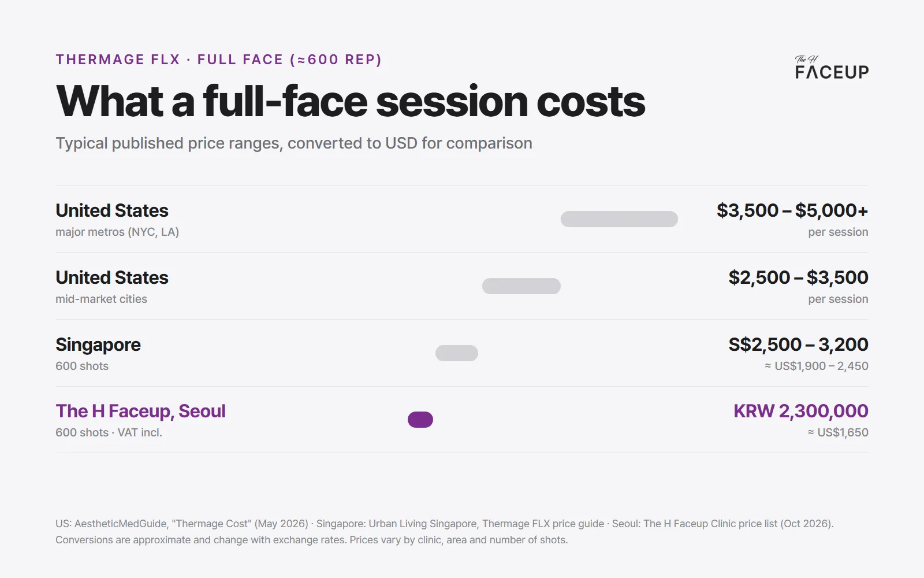
Task: Click the Singapore row title
Action: tap(98, 344)
